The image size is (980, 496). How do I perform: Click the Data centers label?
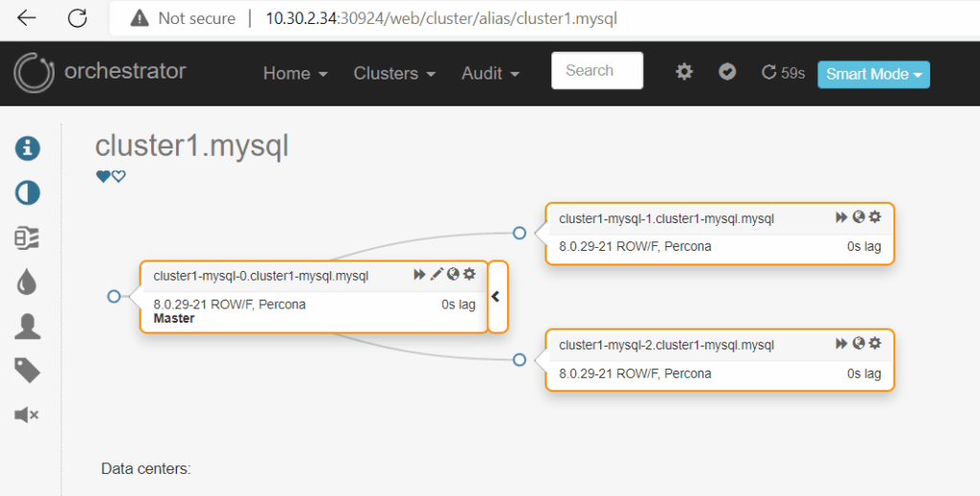pos(145,468)
